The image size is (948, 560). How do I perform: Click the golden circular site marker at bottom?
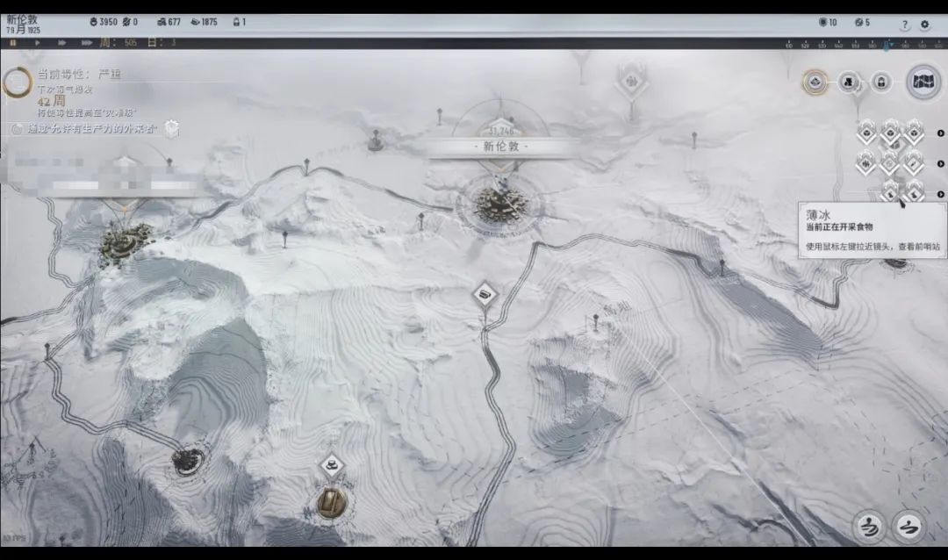(x=331, y=503)
